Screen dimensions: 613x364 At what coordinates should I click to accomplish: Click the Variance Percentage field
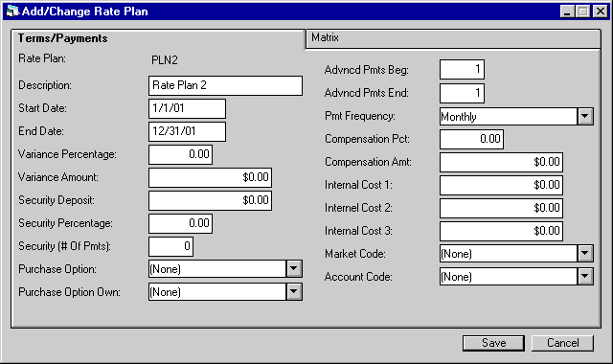point(181,154)
